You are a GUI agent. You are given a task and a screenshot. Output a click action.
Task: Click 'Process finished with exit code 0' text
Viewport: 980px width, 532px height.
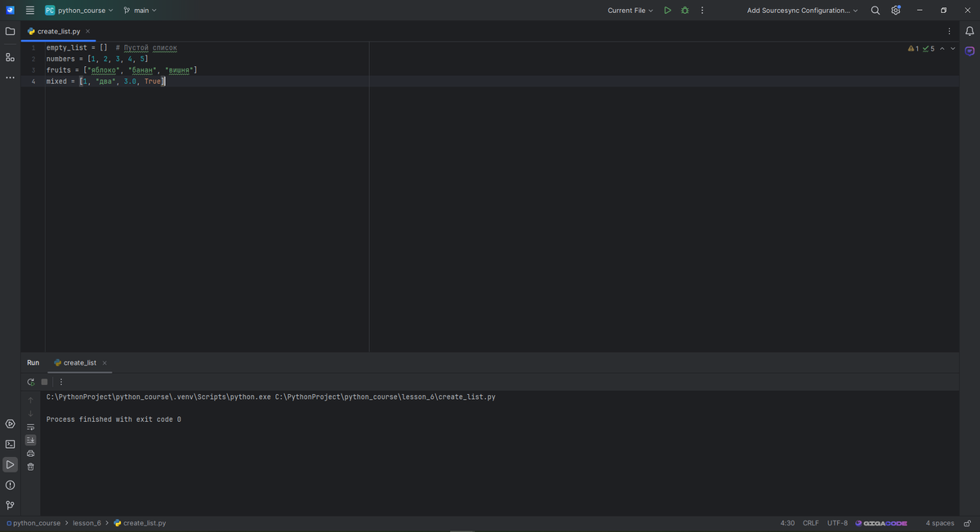(114, 419)
